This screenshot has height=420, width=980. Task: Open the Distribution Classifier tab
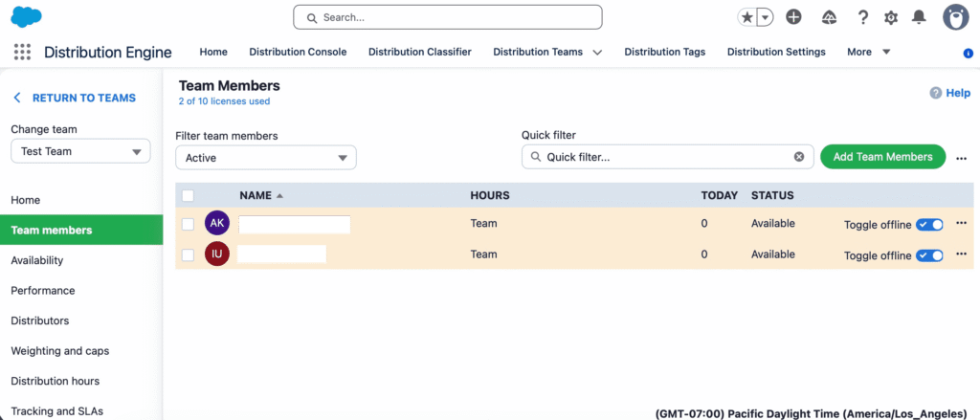419,52
